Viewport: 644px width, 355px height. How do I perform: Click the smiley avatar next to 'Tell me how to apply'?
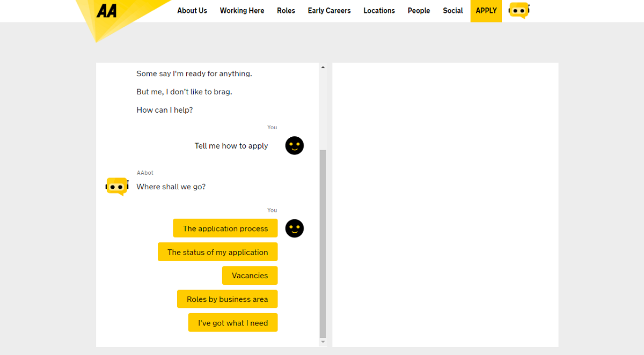click(x=295, y=145)
